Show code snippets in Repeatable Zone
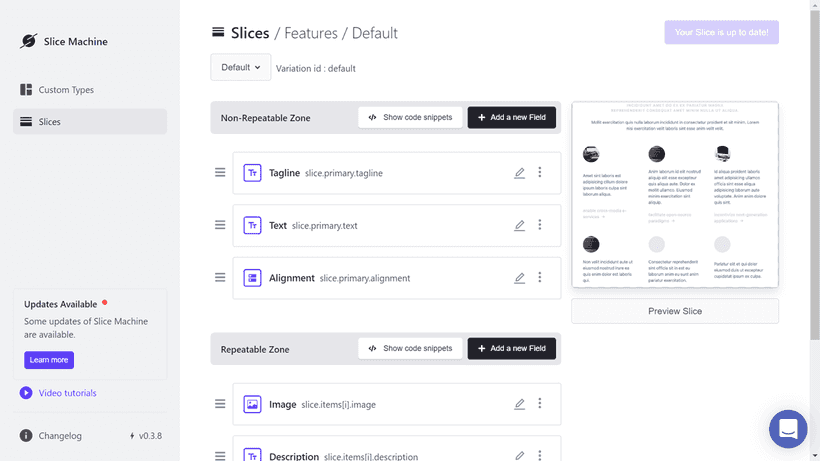Viewport: 820px width, 461px height. pyautogui.click(x=410, y=348)
